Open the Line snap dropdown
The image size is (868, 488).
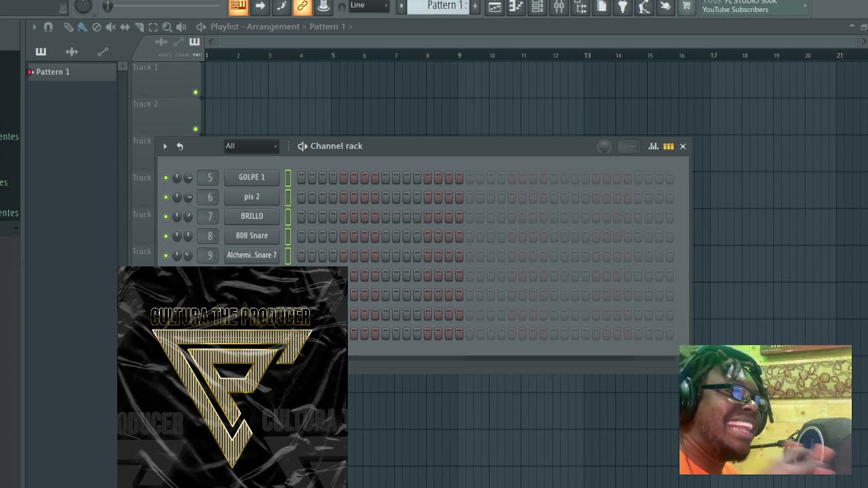tap(369, 5)
